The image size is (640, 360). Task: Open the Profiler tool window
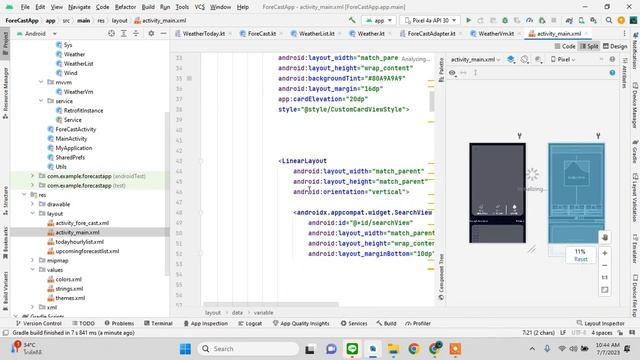(x=418, y=323)
